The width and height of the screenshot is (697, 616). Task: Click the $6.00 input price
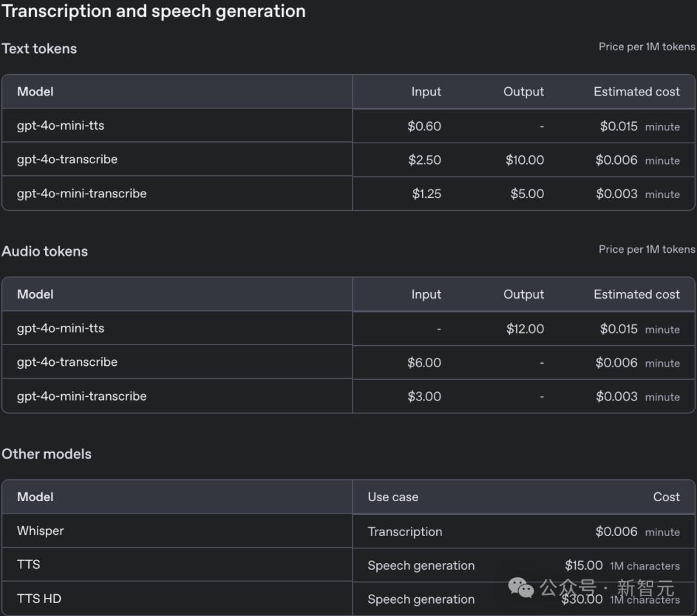(424, 363)
